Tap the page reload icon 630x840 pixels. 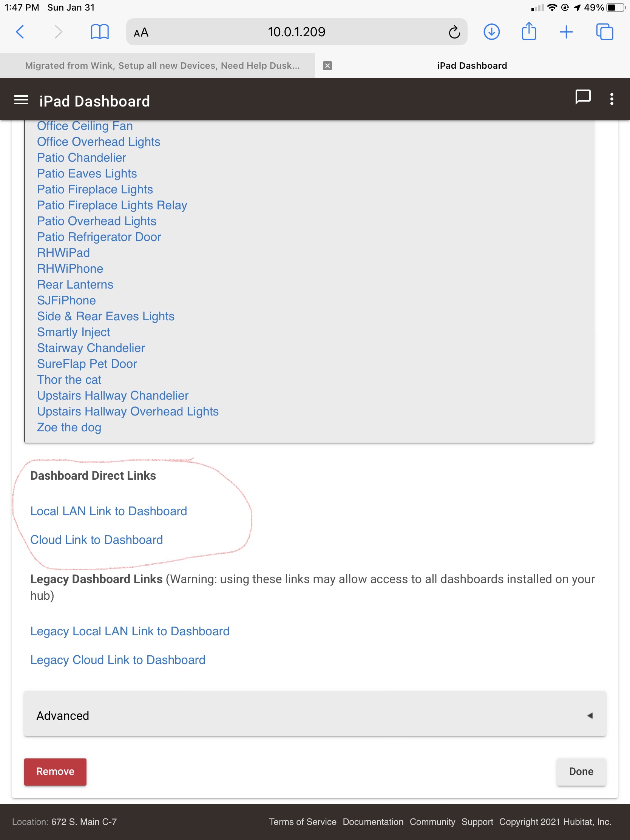pyautogui.click(x=454, y=32)
